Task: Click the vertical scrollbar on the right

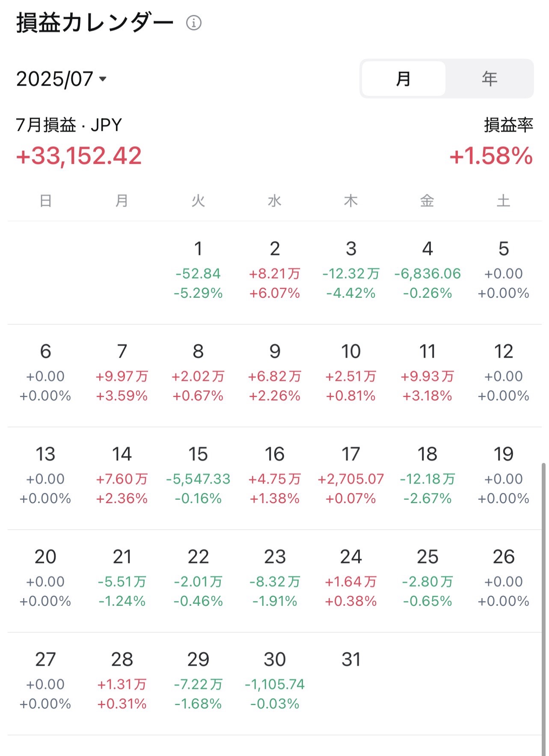Action: [544, 608]
